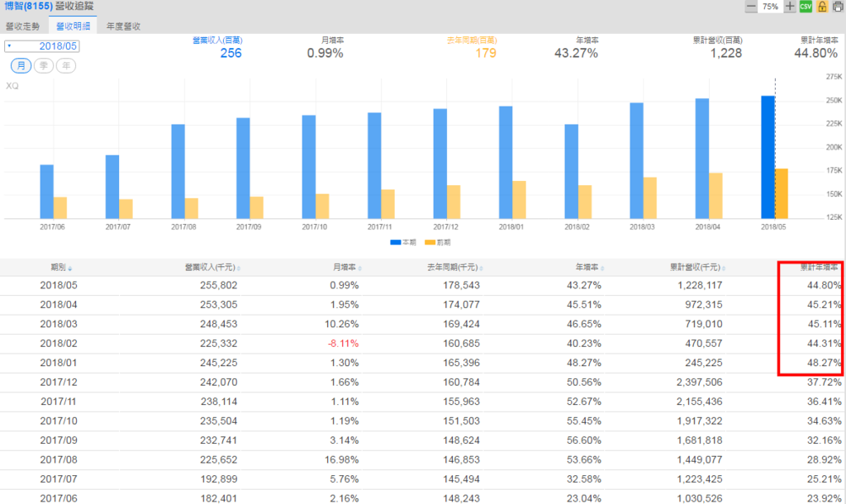Click the cumulative revenue cell 1,228,117
This screenshot has width=846, height=504.
pyautogui.click(x=700, y=285)
